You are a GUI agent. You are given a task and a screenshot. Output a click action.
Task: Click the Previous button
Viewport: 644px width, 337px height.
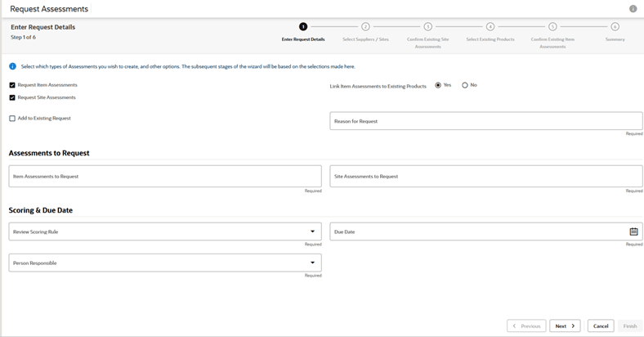coord(526,326)
